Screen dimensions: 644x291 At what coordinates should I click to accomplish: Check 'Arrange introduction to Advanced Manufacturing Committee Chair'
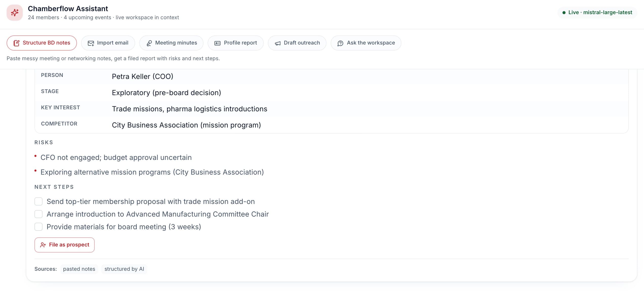click(38, 214)
